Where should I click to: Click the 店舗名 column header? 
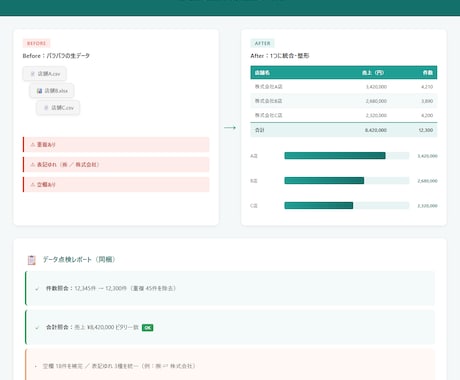[262, 73]
